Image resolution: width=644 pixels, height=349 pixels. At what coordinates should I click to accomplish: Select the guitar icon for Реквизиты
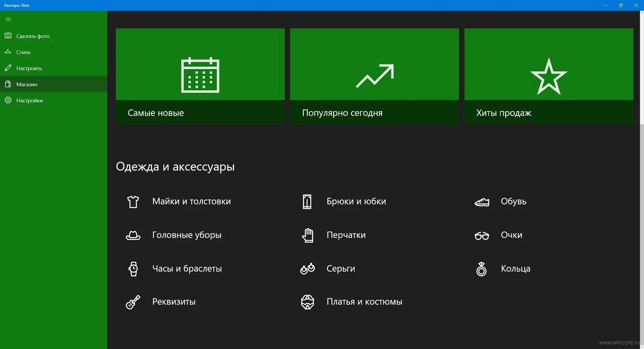click(133, 302)
